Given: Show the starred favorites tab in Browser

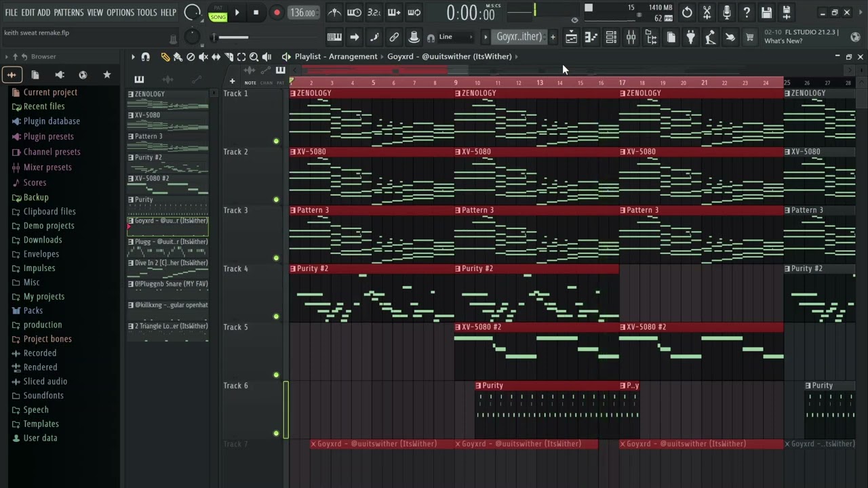Looking at the screenshot, I should tap(106, 75).
